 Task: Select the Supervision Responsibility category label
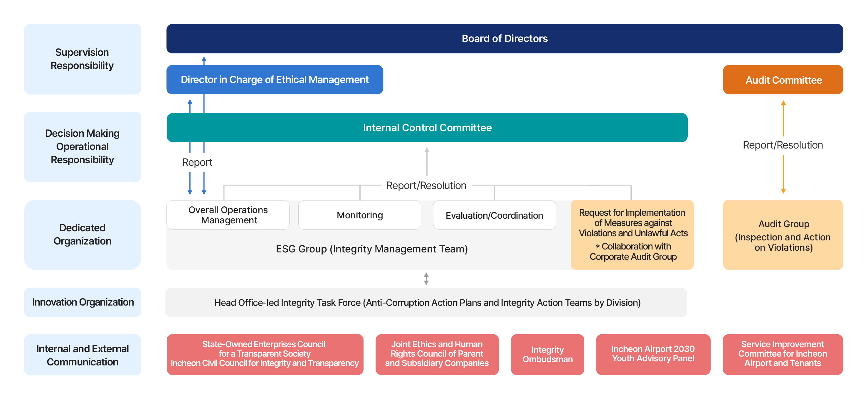(x=82, y=59)
